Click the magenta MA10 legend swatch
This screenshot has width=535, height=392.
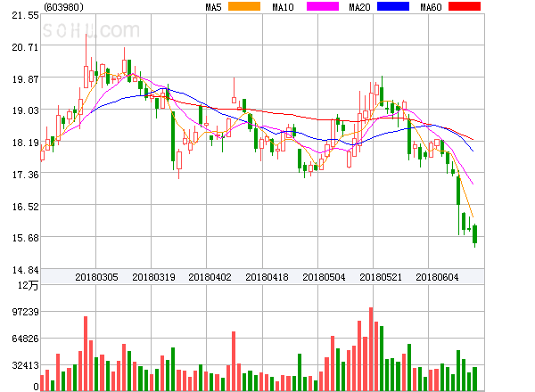point(323,6)
